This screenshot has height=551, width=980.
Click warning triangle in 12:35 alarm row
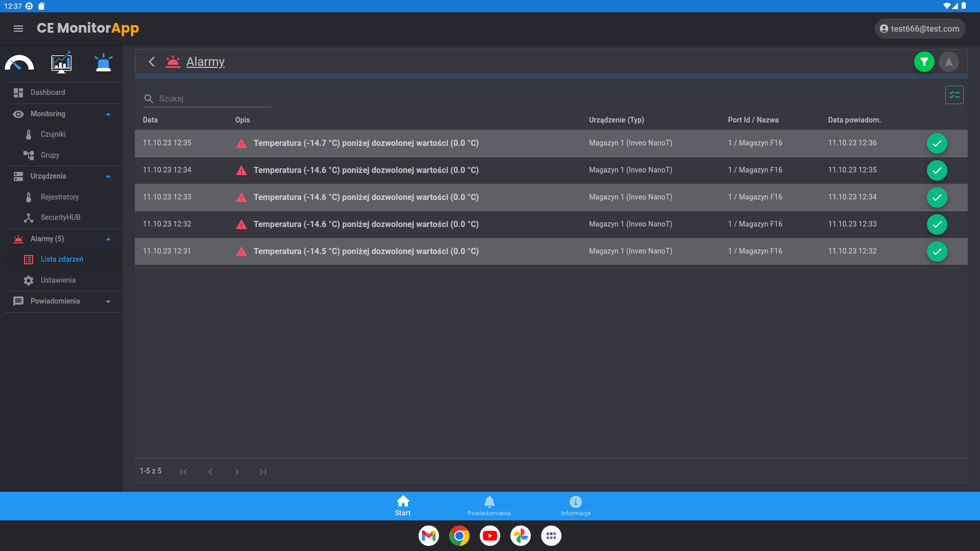[241, 143]
